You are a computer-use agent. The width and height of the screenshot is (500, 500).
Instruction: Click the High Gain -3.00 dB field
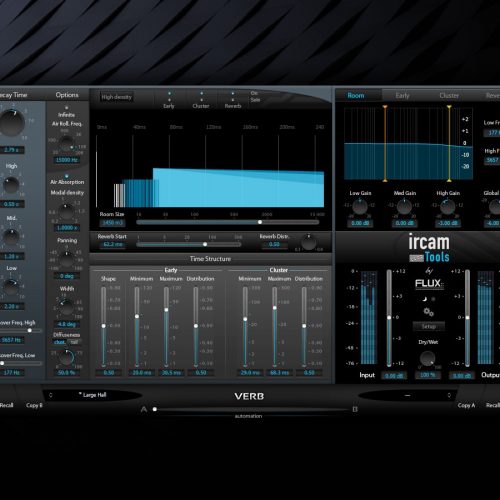pos(448,223)
